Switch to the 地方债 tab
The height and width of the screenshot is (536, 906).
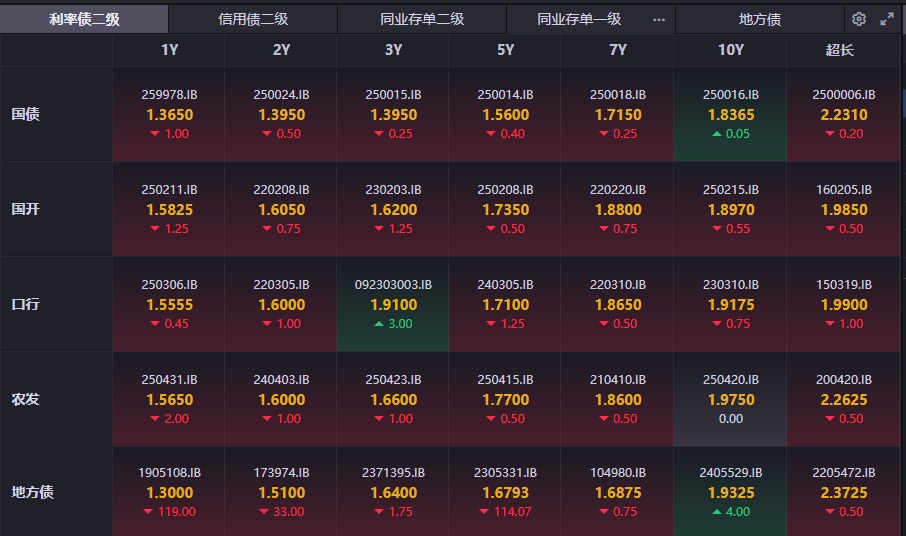[x=760, y=19]
